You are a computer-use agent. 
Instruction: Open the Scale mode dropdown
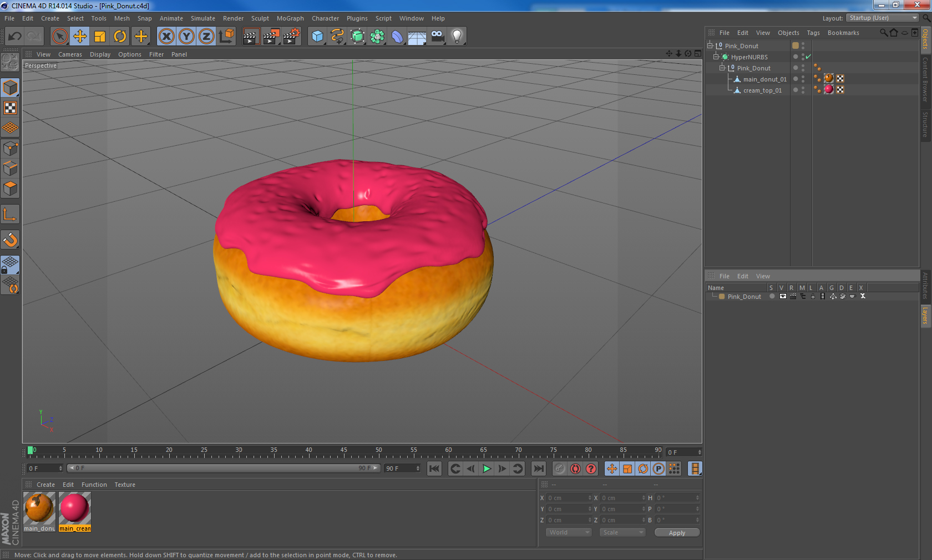click(x=622, y=532)
